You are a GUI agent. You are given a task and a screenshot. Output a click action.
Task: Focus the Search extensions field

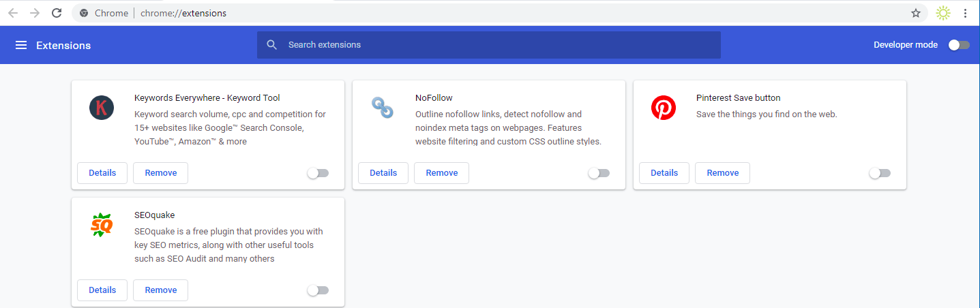click(x=489, y=45)
